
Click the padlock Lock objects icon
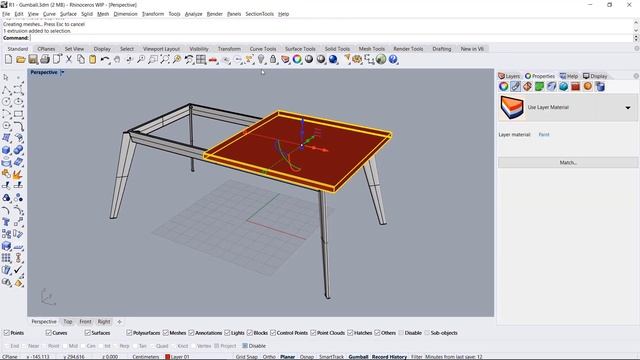coord(273,60)
